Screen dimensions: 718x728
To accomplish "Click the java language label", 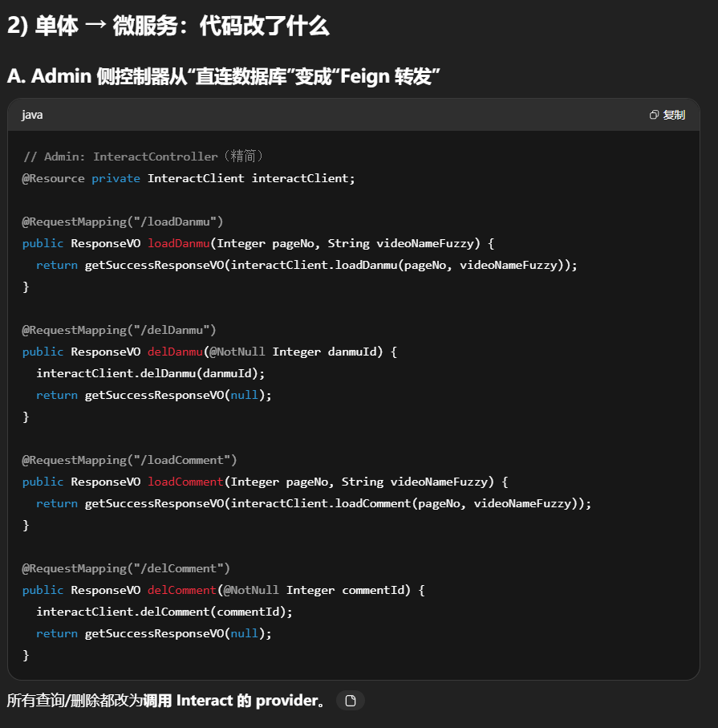I will click(32, 115).
